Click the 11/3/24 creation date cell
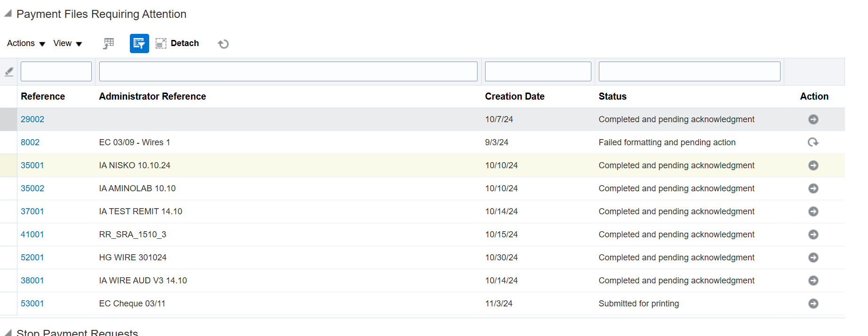 coord(499,304)
